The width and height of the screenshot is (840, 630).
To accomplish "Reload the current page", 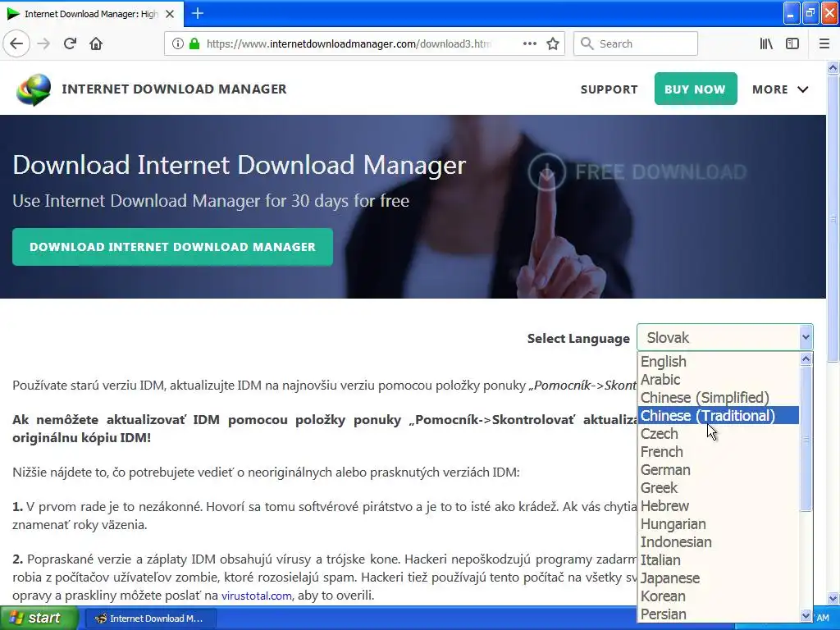I will click(x=70, y=44).
